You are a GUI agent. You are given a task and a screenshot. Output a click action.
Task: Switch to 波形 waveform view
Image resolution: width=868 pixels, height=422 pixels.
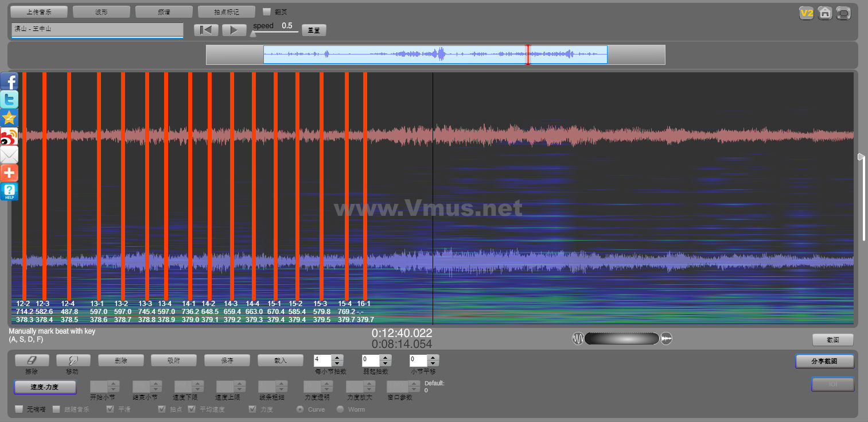(102, 11)
